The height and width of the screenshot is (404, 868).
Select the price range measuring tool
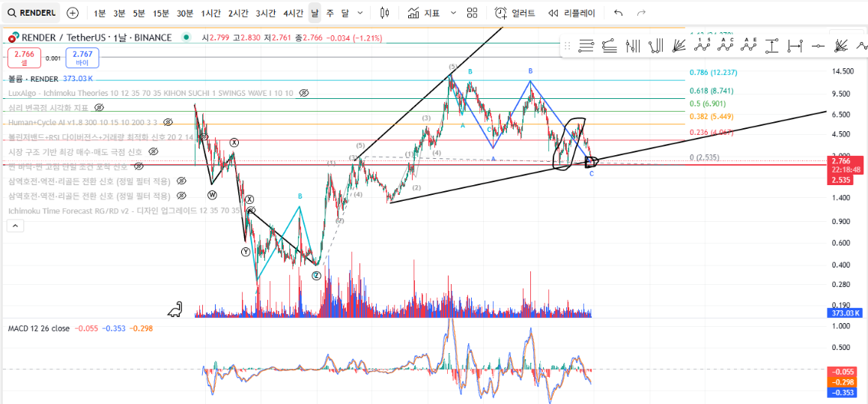tap(772, 46)
